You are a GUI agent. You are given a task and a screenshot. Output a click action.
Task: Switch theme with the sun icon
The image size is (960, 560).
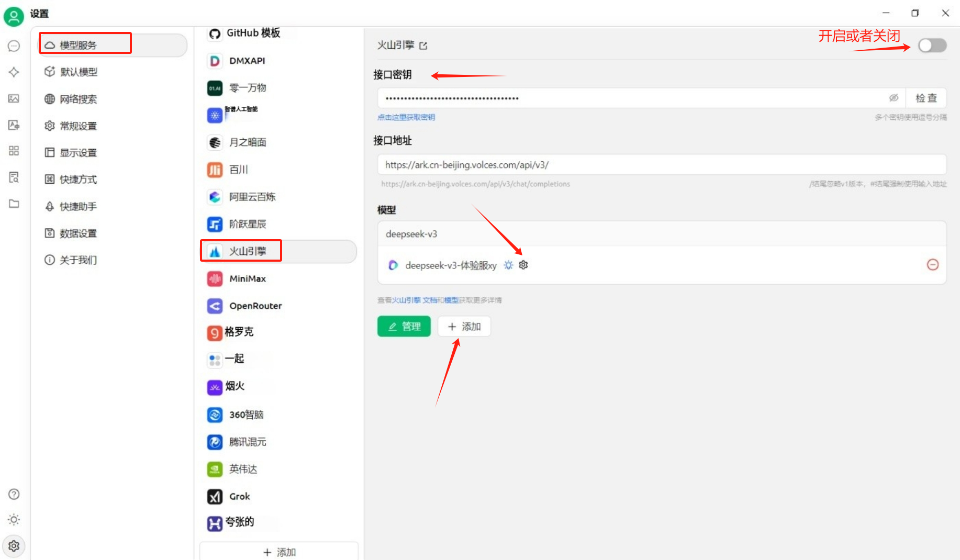point(14,520)
